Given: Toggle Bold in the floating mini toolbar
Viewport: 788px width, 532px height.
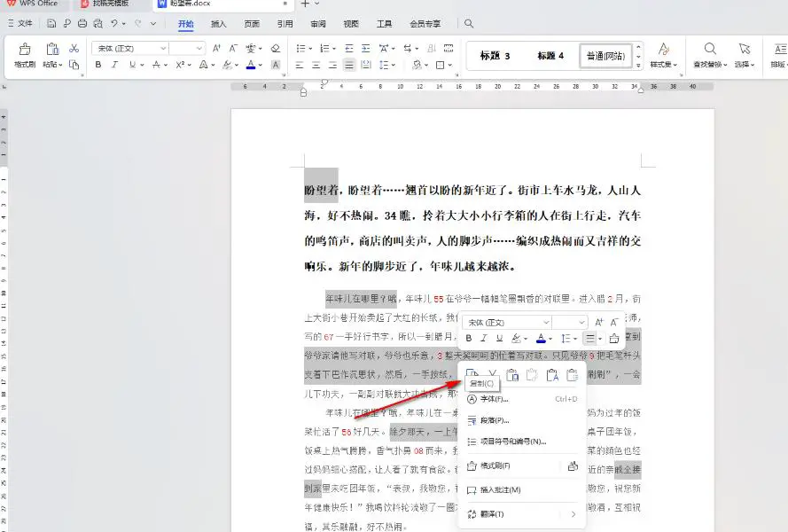Looking at the screenshot, I should pos(468,339).
